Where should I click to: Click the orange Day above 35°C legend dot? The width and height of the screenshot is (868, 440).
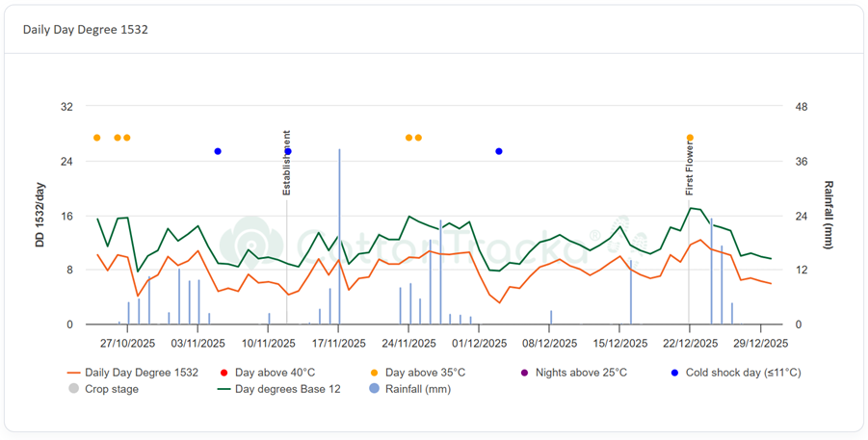[374, 373]
